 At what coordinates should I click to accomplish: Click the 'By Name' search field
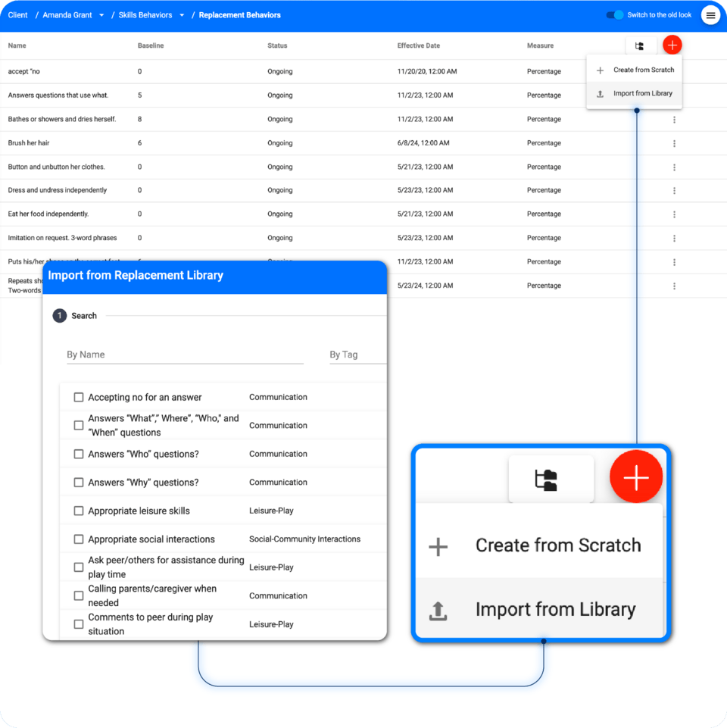(182, 355)
